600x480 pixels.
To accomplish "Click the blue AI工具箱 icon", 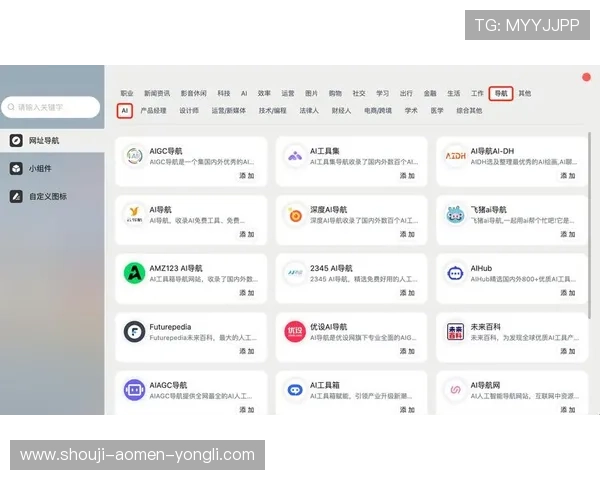I will tap(295, 390).
